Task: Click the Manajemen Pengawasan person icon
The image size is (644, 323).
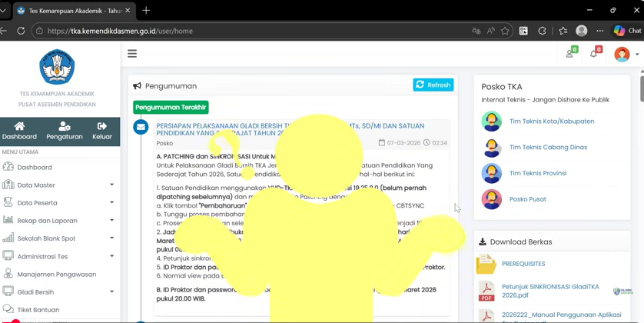Action: [8, 273]
